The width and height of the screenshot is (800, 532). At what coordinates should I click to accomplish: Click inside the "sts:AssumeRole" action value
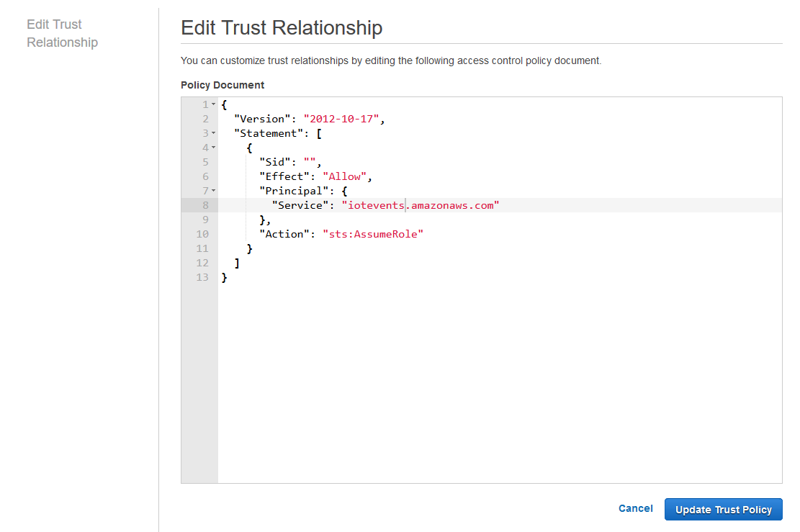click(373, 234)
